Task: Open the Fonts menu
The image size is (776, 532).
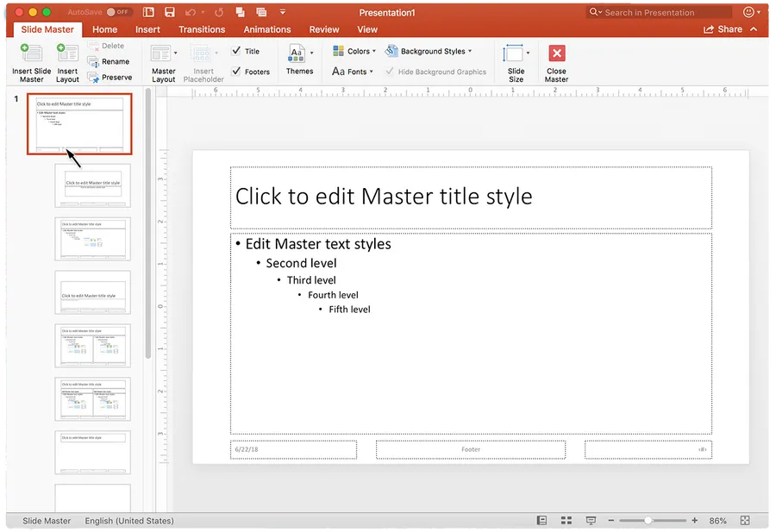Action: click(x=353, y=72)
